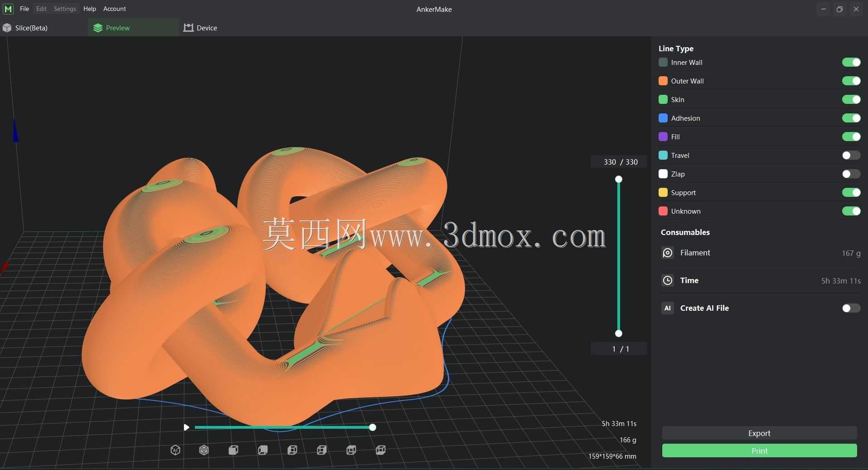Hide Fill lines with its toggle
Viewport: 868px width, 470px height.
tap(851, 137)
